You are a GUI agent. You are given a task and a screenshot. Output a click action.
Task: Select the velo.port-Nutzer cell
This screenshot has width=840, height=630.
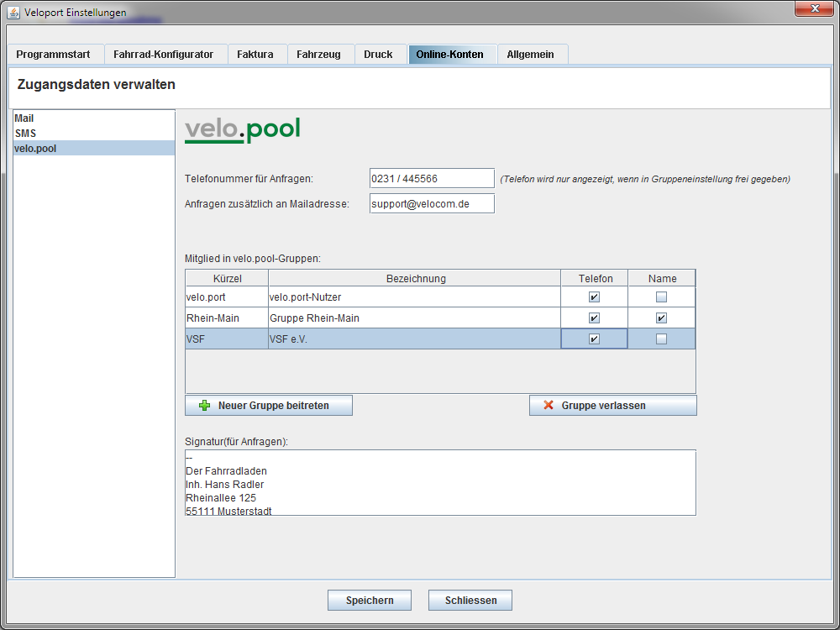point(415,297)
